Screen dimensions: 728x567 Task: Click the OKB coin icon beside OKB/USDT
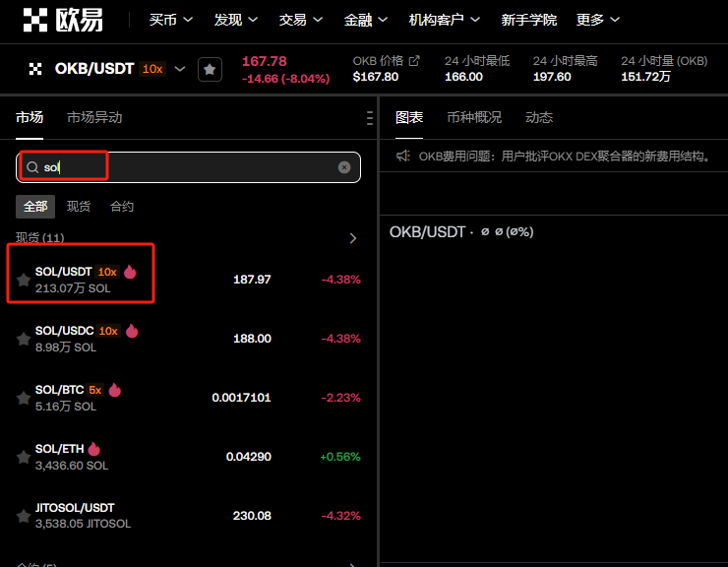tap(35, 69)
